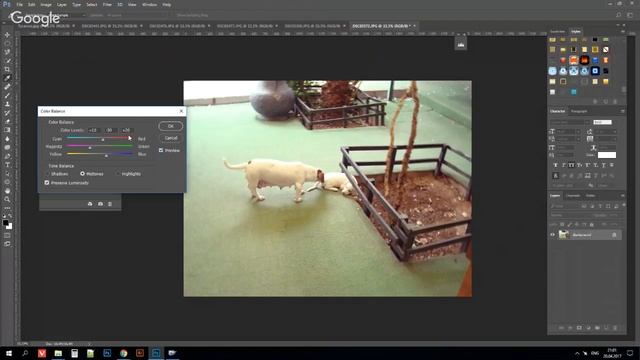Click the Background layer thumbnail

564,235
